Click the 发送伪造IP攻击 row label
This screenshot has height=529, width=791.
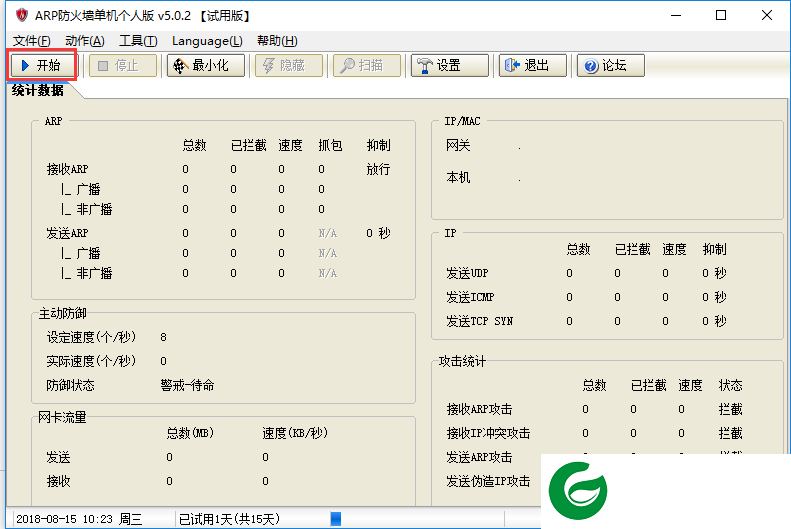(488, 481)
